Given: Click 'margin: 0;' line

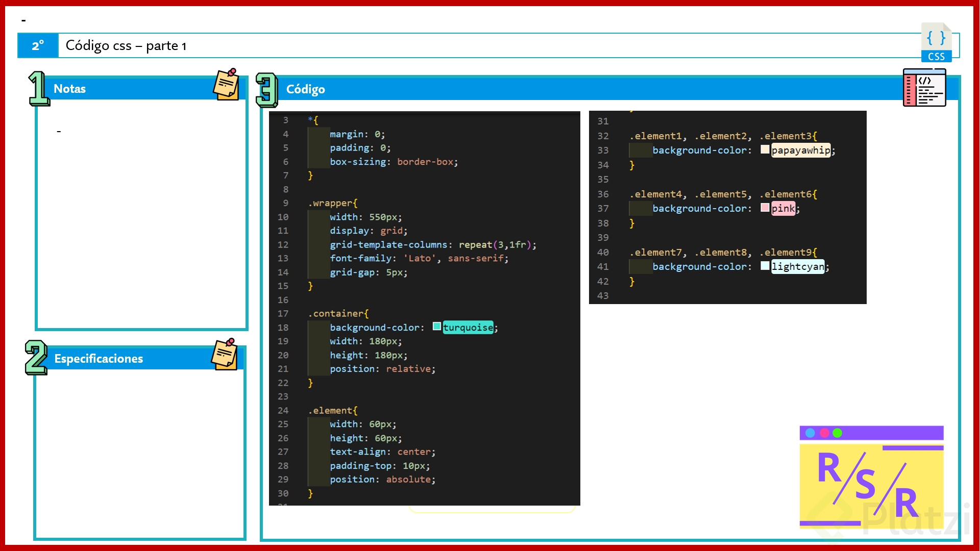Looking at the screenshot, I should 357,134.
